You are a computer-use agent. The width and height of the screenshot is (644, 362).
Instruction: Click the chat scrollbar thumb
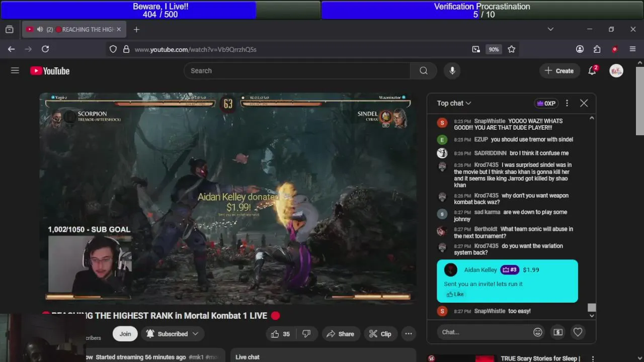[x=592, y=307]
